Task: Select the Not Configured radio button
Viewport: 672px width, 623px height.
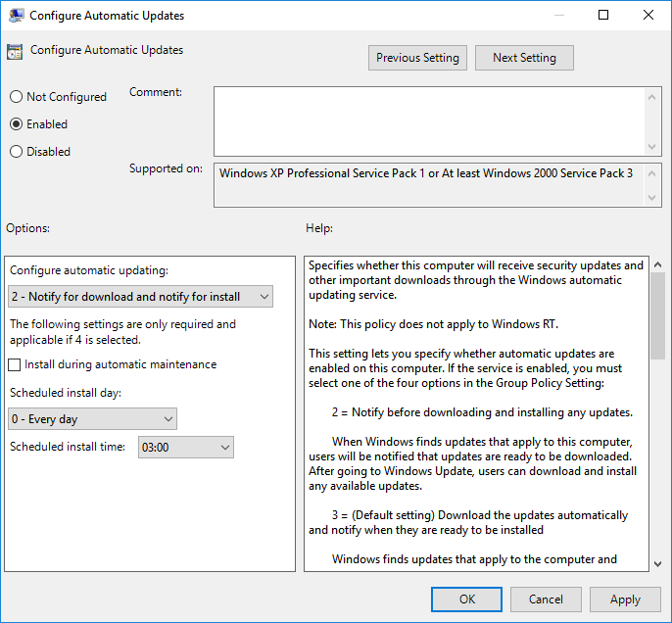Action: pos(17,97)
